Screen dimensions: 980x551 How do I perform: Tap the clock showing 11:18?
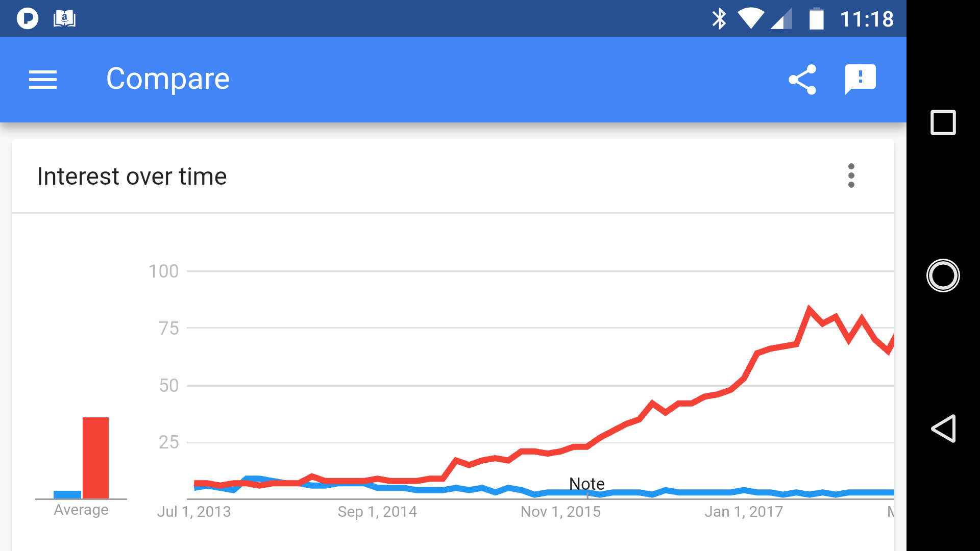point(867,19)
